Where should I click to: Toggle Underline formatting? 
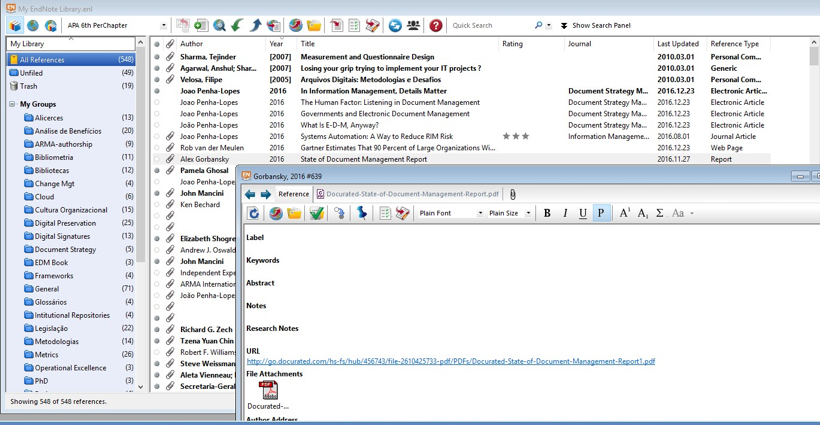click(x=583, y=213)
